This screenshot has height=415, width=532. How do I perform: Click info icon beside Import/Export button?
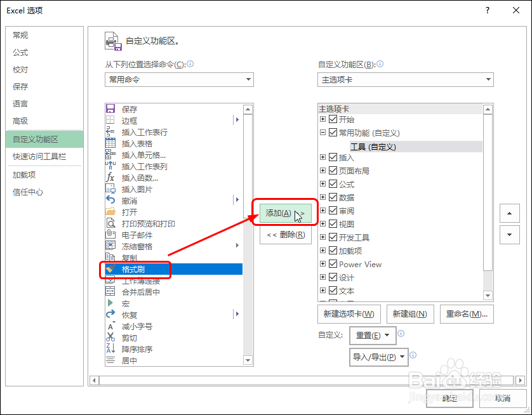click(x=413, y=355)
